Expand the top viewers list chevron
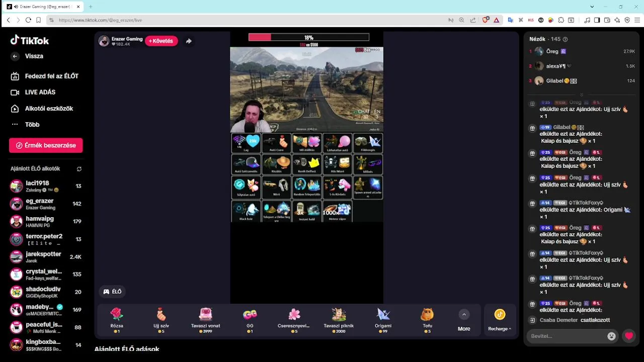 582,95
